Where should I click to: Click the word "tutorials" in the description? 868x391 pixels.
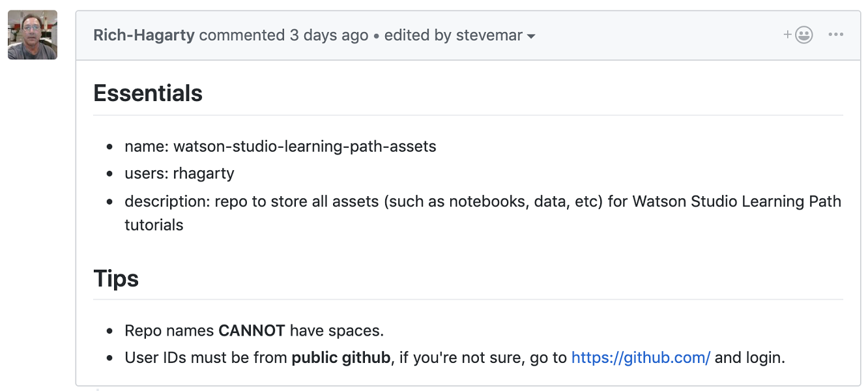(154, 225)
